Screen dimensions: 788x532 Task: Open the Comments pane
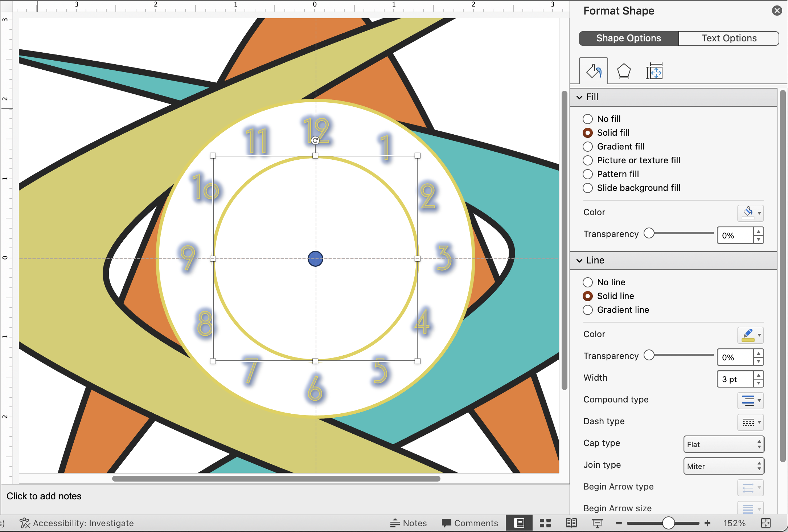tap(469, 523)
